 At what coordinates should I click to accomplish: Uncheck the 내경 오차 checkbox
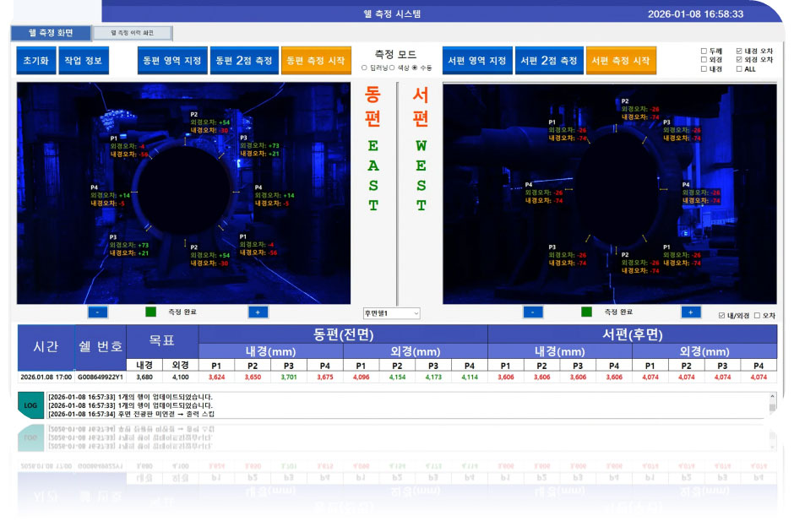click(739, 52)
